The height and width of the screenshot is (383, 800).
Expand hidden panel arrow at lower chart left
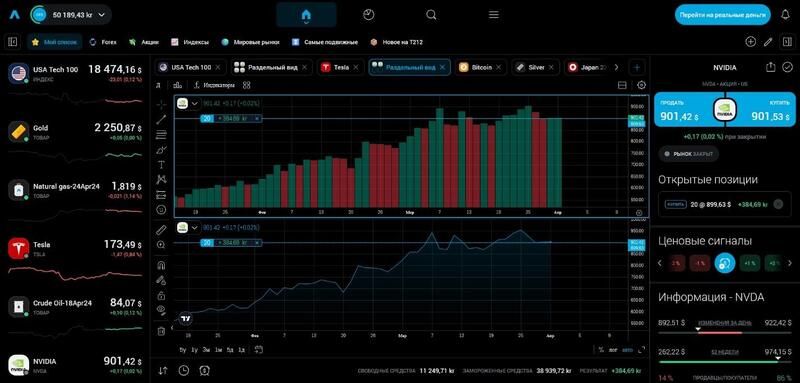point(171,328)
